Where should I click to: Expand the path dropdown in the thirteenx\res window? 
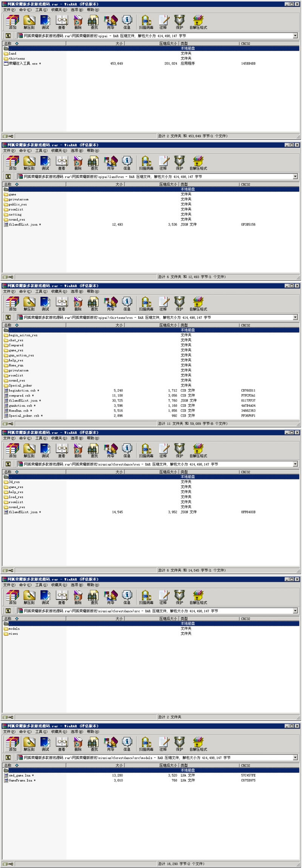(x=295, y=318)
